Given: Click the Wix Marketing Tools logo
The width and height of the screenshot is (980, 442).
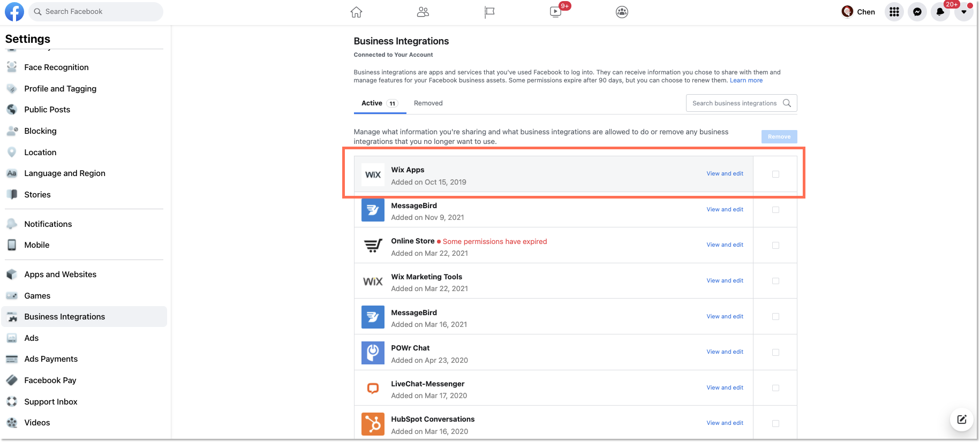Looking at the screenshot, I should pyautogui.click(x=373, y=281).
